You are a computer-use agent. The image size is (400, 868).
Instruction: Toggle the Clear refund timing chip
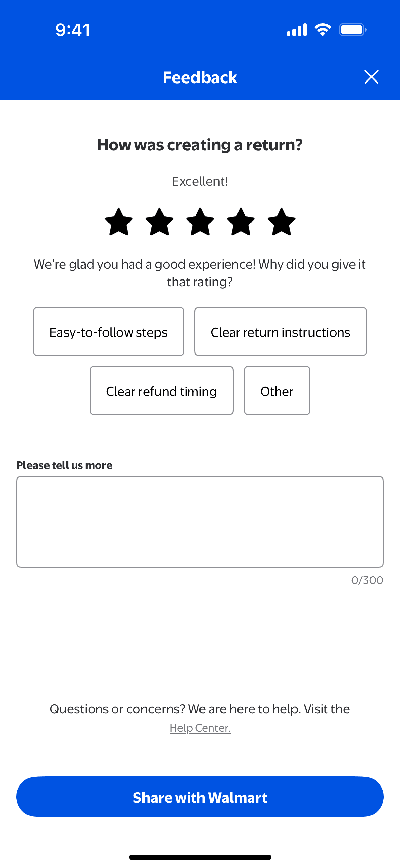pos(161,391)
